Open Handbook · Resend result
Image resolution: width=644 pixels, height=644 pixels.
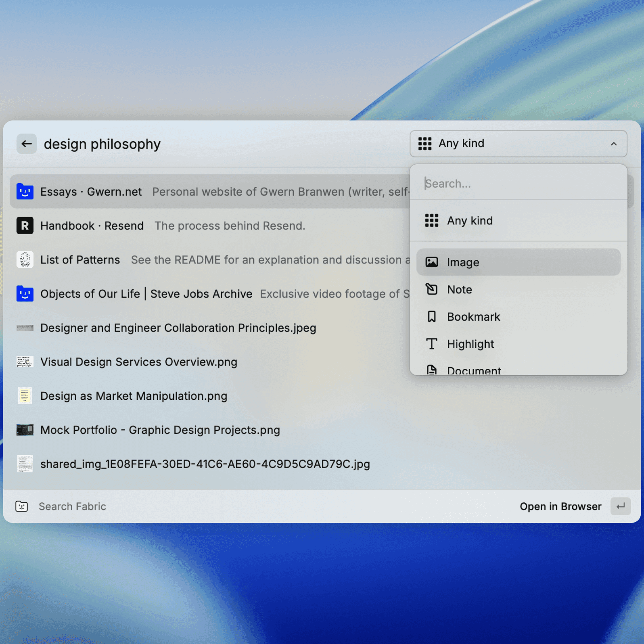pyautogui.click(x=210, y=226)
